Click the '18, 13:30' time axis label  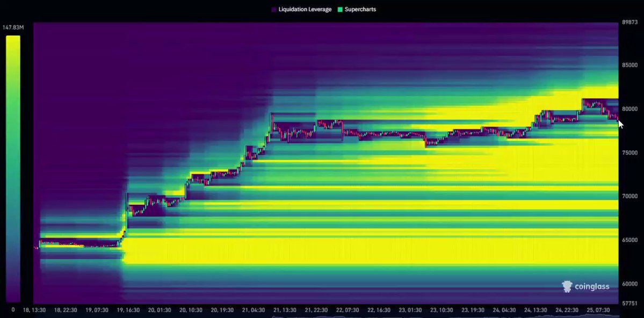pos(34,310)
